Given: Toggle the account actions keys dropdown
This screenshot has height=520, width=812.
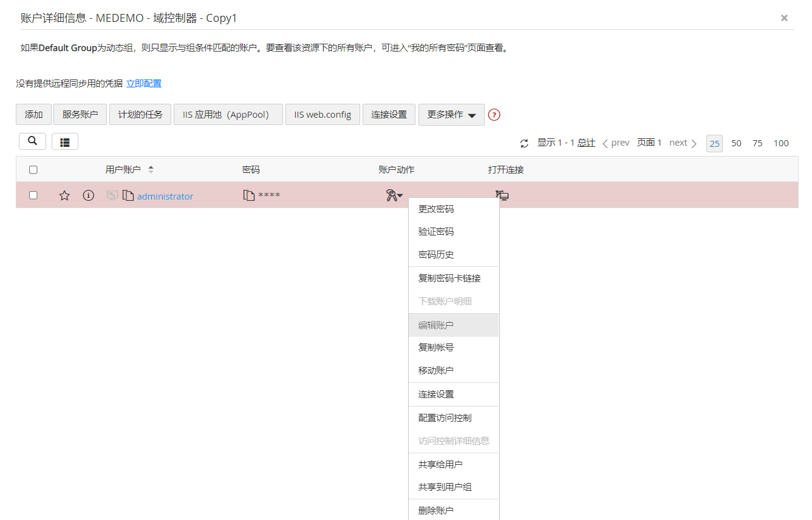Looking at the screenshot, I should click(394, 195).
